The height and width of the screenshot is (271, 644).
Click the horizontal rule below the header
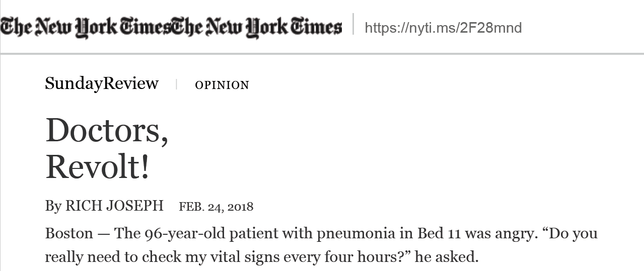point(322,53)
